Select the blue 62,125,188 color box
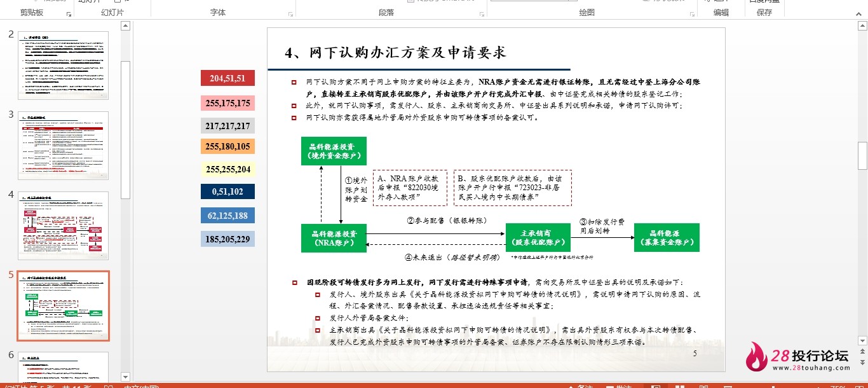868x388 pixels. pos(227,216)
